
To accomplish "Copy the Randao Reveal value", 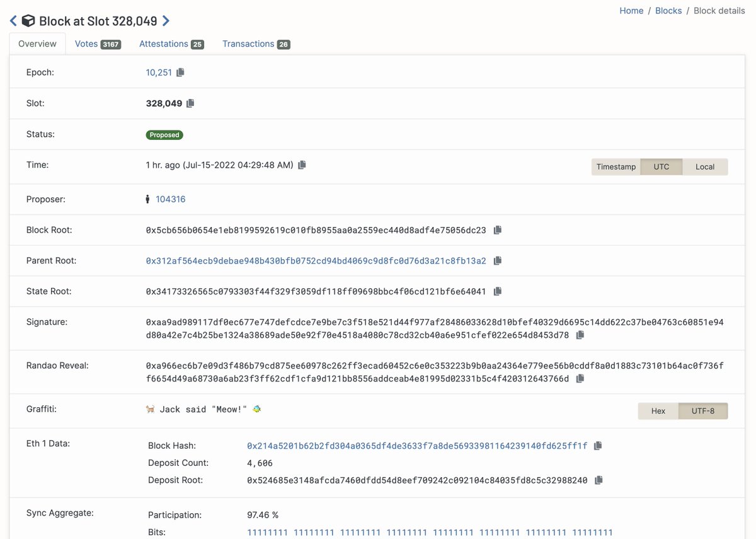I will coord(580,379).
